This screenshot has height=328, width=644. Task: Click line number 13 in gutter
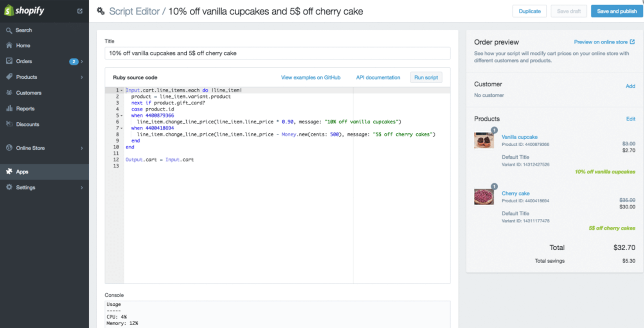116,166
